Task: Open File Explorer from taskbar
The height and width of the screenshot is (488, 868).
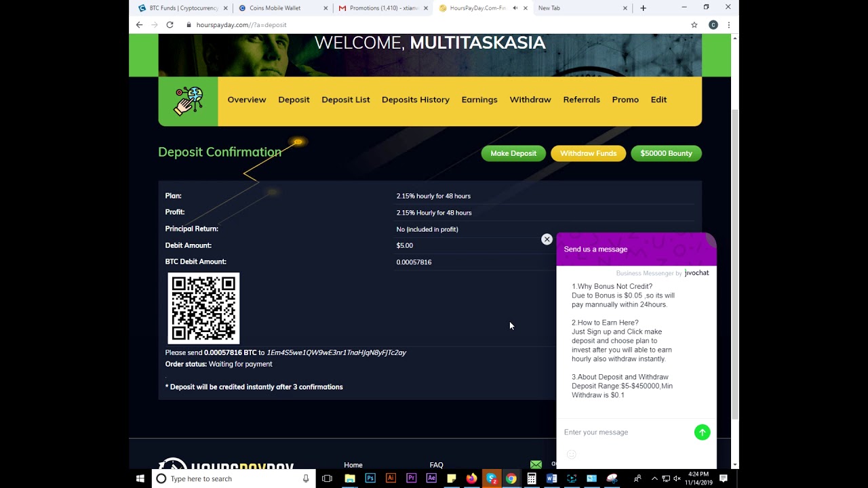Action: pos(350,479)
